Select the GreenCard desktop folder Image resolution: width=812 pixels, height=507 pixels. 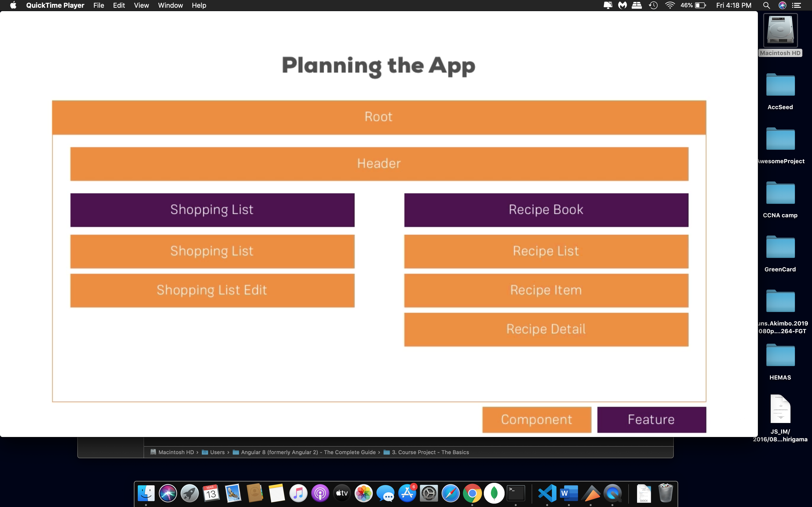click(x=780, y=248)
